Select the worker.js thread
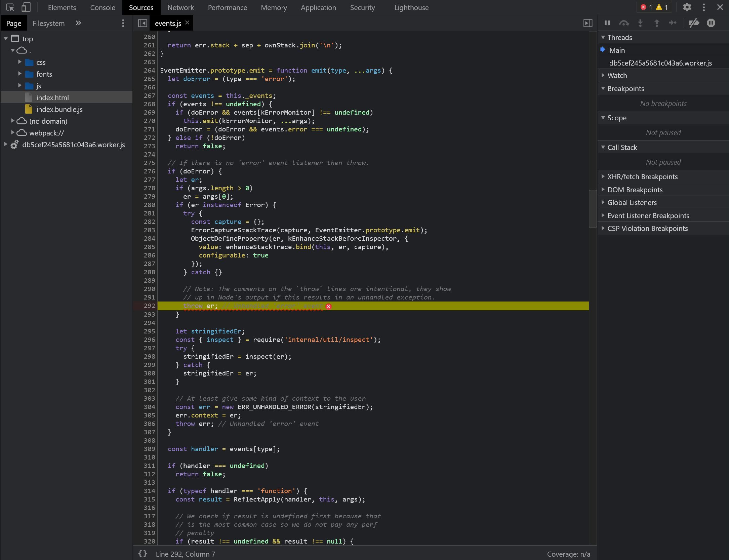 [x=660, y=63]
